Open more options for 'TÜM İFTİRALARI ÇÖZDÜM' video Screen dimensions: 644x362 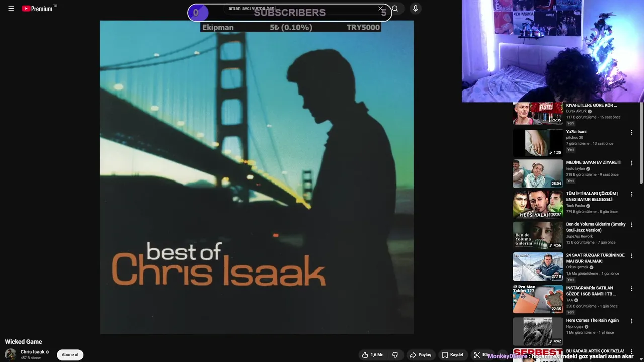tap(632, 194)
